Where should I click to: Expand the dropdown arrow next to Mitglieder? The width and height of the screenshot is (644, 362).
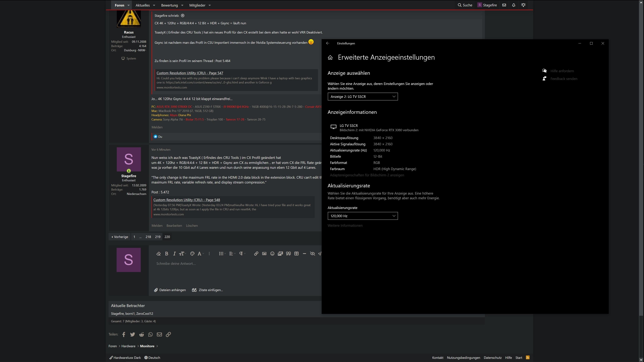(x=209, y=5)
